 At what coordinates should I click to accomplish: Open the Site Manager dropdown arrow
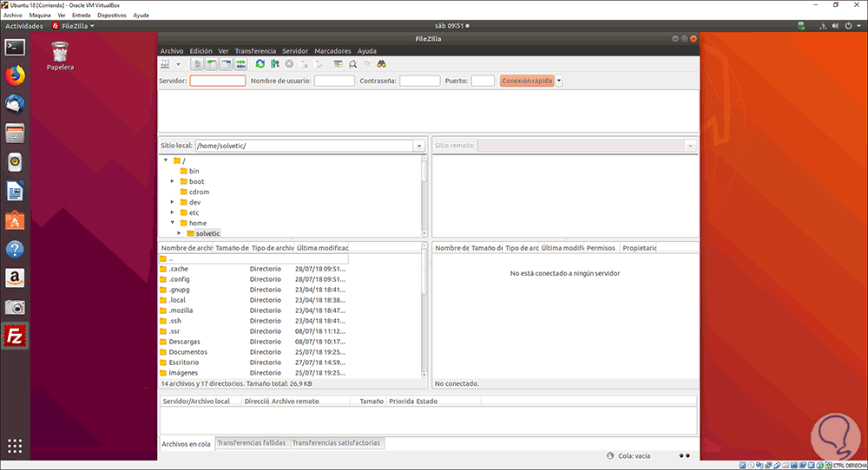click(x=178, y=64)
